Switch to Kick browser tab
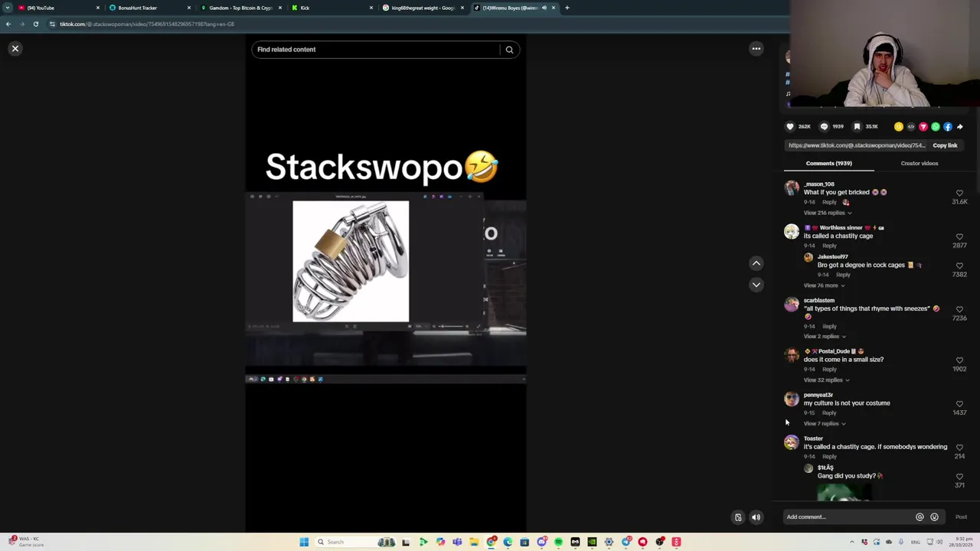Screen dimensions: 980x551 [x=332, y=8]
